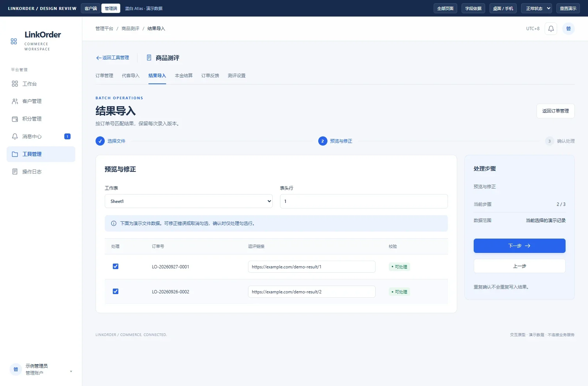Click the step 3 circle for 确认处理
The width and height of the screenshot is (588, 386).
coord(549,141)
